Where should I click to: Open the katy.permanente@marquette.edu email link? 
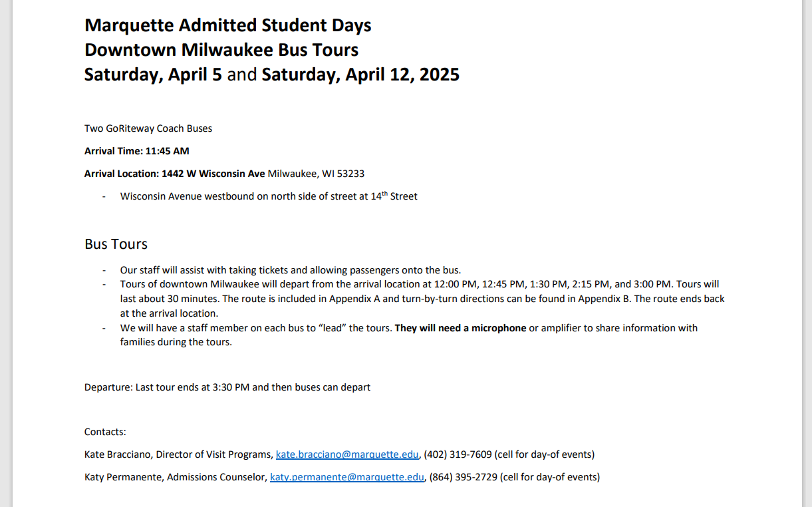click(346, 477)
